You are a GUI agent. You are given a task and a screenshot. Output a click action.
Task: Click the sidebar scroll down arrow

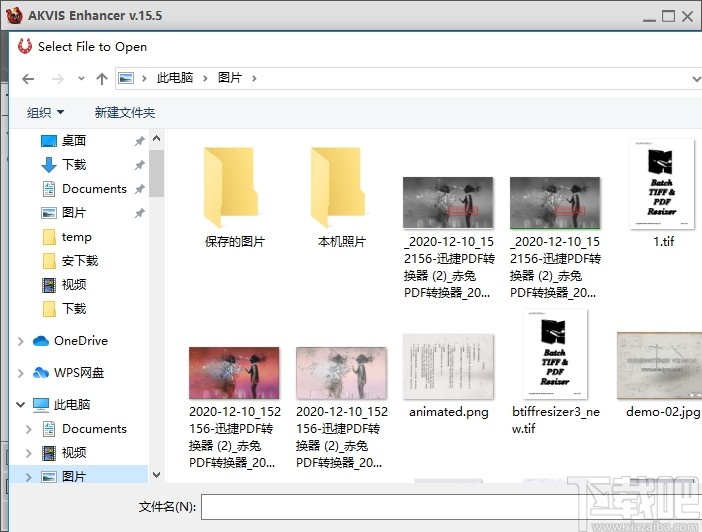tap(156, 475)
